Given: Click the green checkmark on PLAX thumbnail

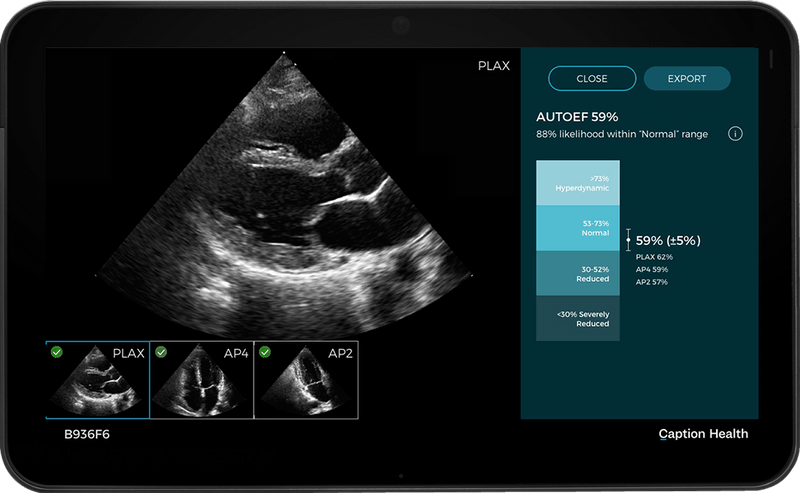Looking at the screenshot, I should click(x=57, y=352).
